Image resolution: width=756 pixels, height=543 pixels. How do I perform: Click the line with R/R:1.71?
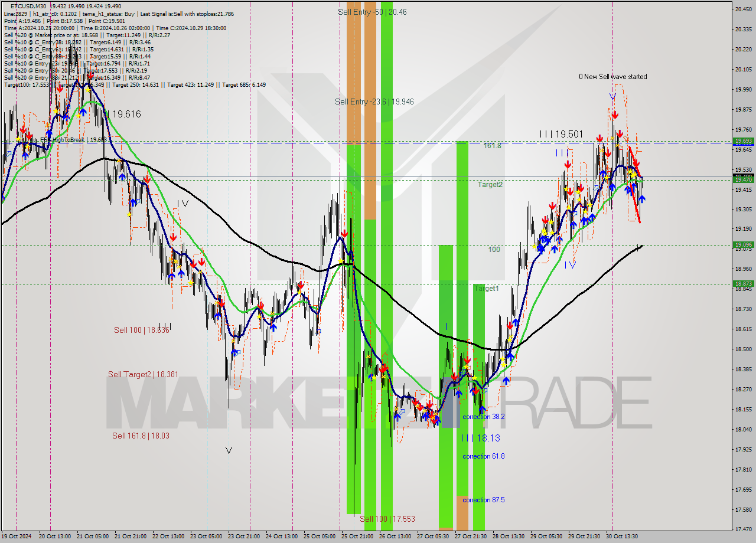[77, 63]
